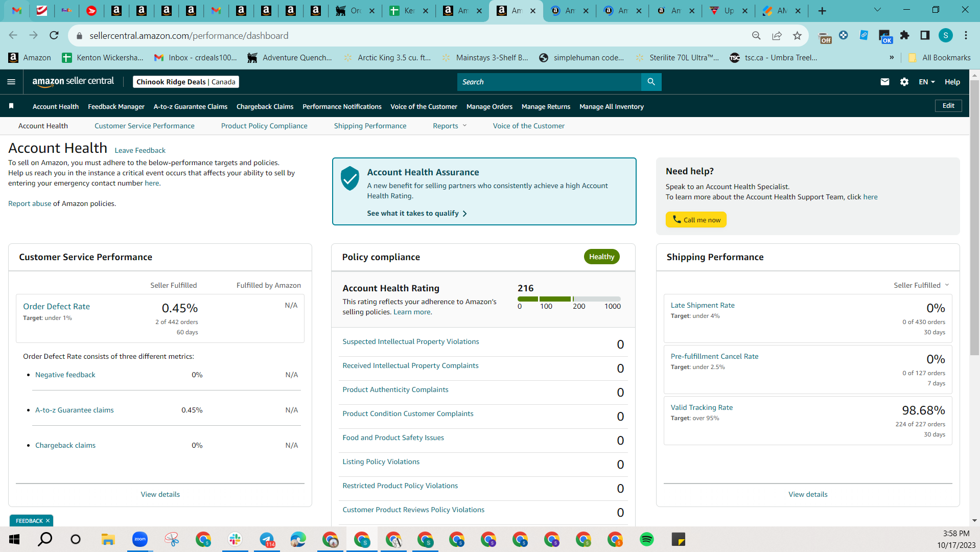Open A-to-z Guarantee Claims in the favorites bar
980x552 pixels.
click(x=191, y=106)
